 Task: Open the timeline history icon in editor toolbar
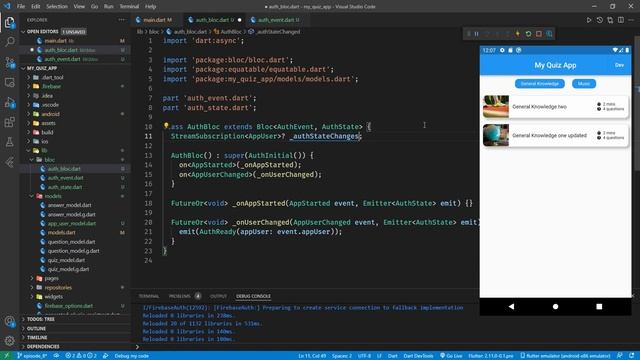[x=599, y=20]
